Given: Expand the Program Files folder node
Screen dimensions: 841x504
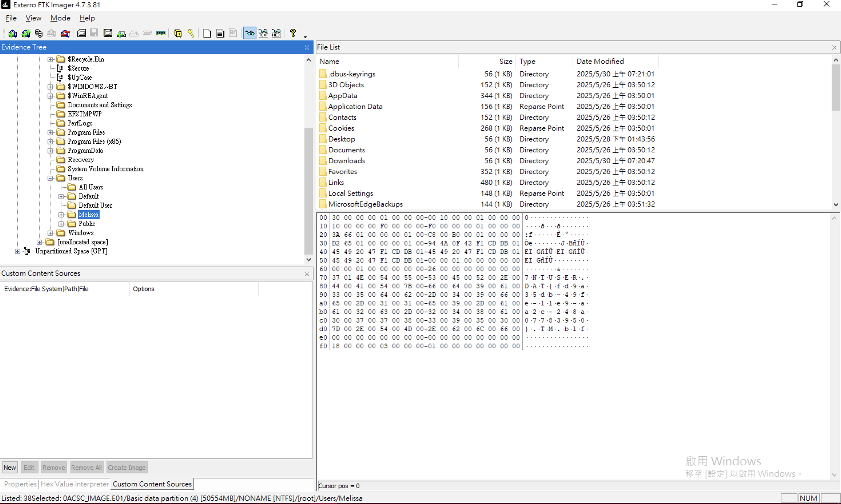Looking at the screenshot, I should click(50, 133).
